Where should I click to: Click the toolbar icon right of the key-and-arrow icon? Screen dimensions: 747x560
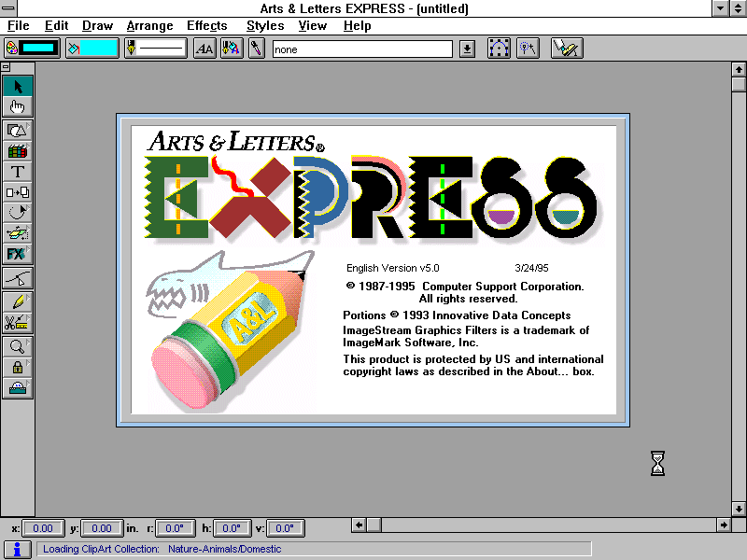tap(567, 49)
